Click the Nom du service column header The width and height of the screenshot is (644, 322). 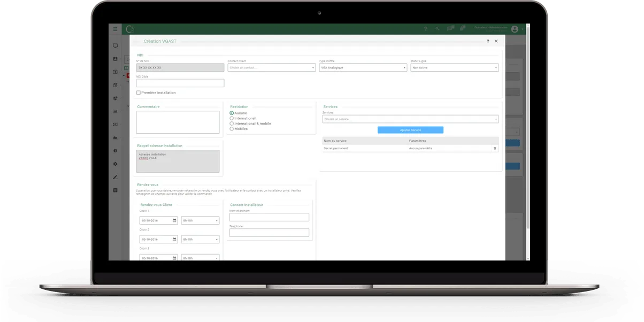(x=335, y=141)
